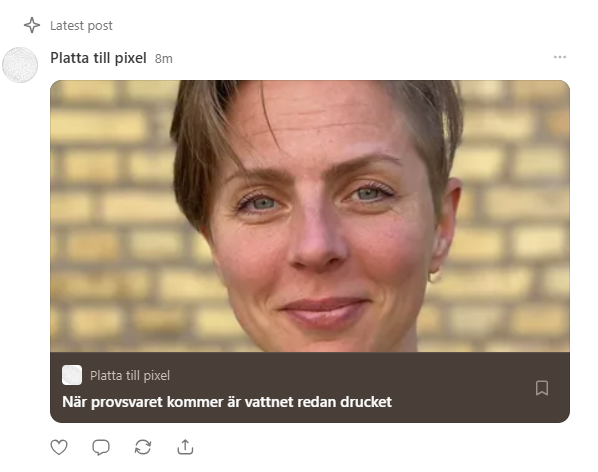Click the dark footer area of the post card
The width and height of the screenshot is (598, 472).
(x=310, y=387)
